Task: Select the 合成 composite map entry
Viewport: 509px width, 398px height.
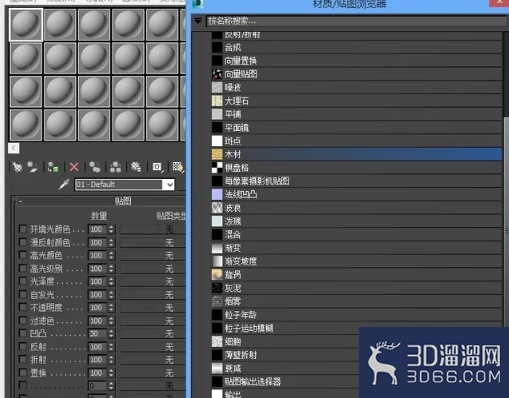Action: [x=357, y=47]
